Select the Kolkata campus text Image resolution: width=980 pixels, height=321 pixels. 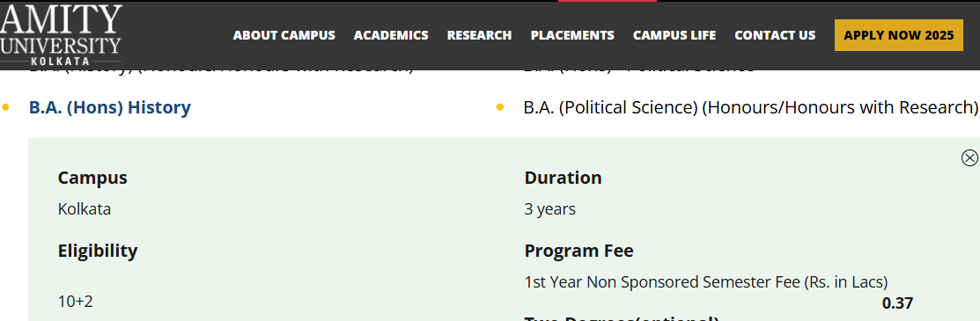(85, 209)
